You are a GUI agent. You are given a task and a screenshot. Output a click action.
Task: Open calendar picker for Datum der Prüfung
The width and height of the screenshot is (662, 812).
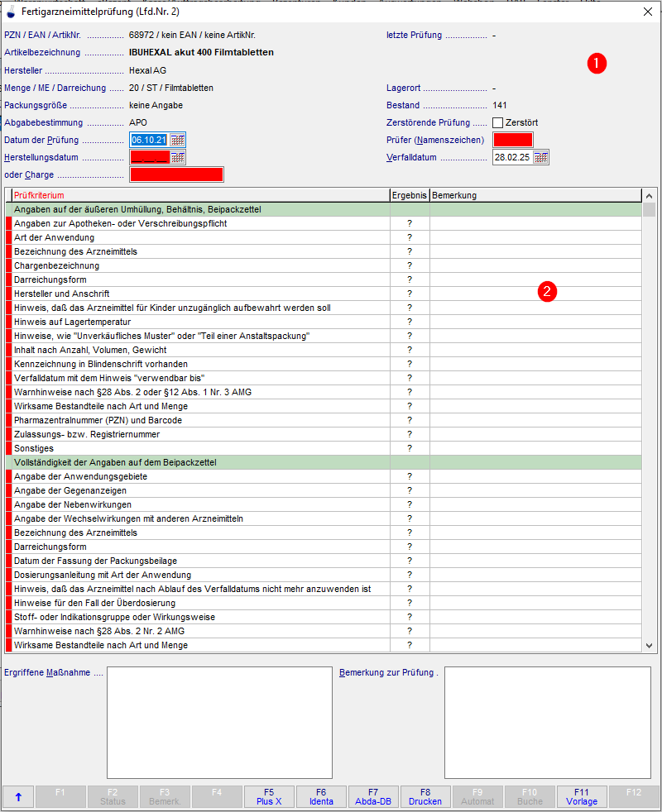pos(178,140)
